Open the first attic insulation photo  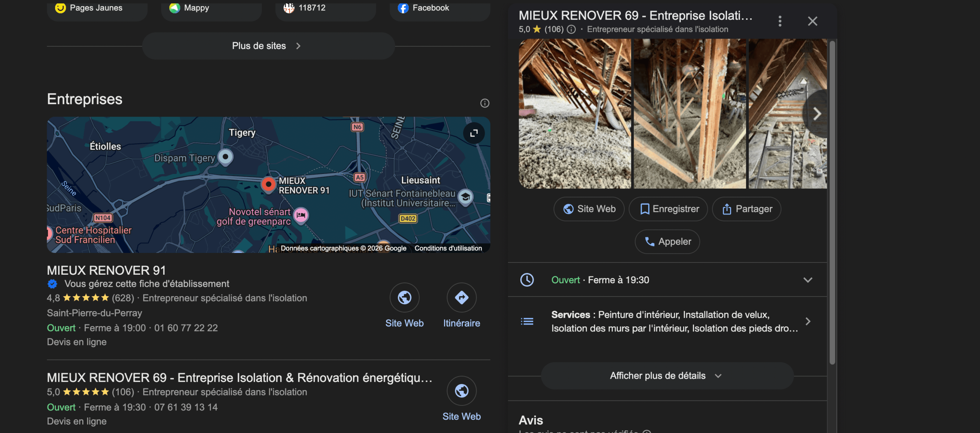[575, 114]
